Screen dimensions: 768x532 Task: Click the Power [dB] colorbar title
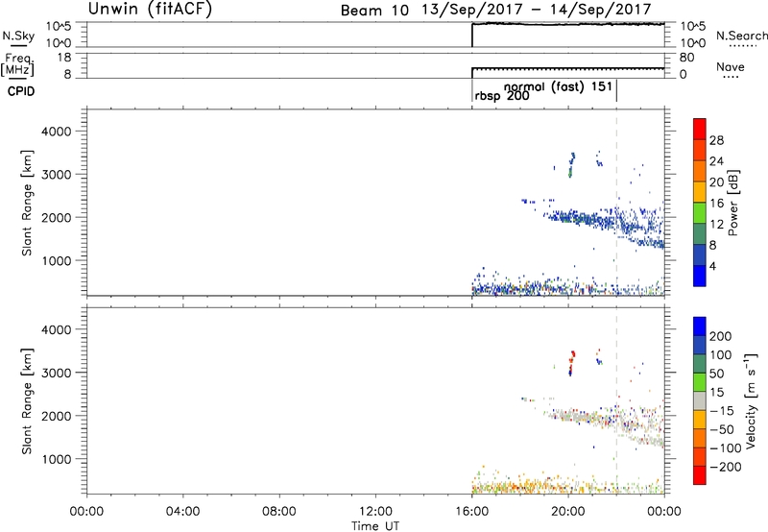(732, 203)
